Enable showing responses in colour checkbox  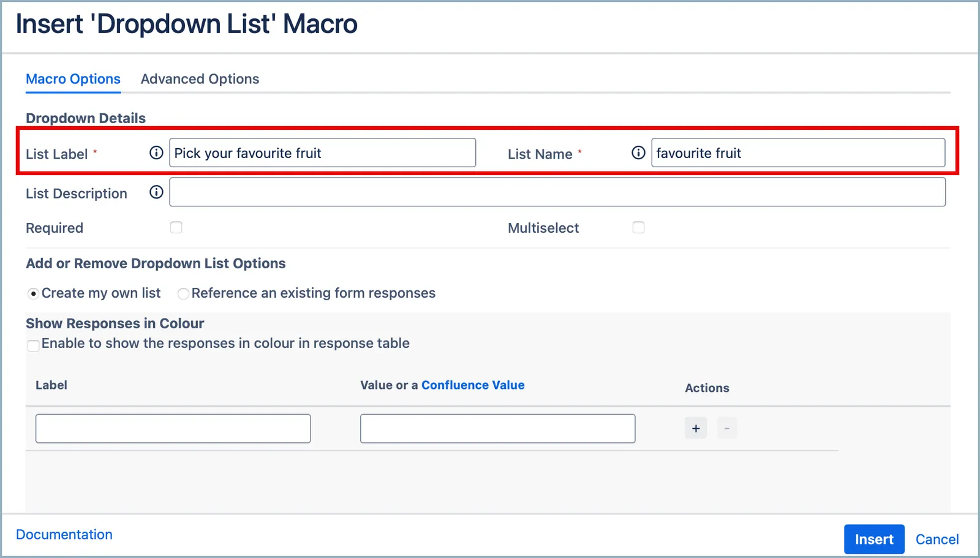(33, 345)
